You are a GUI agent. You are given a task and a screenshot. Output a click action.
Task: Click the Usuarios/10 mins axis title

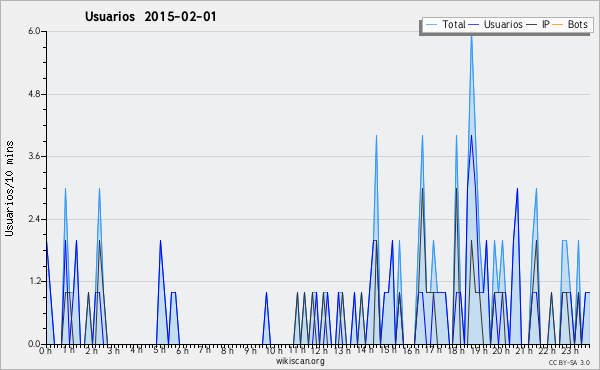point(9,188)
